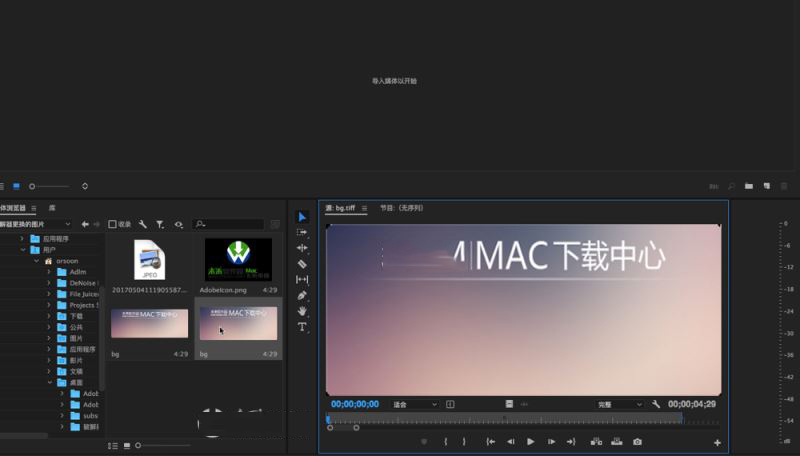Select the Type tool
This screenshot has width=800, height=456.
302,327
